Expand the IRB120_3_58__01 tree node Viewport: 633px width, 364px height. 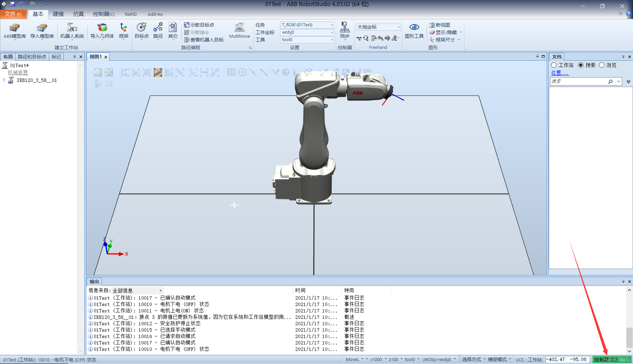4,80
